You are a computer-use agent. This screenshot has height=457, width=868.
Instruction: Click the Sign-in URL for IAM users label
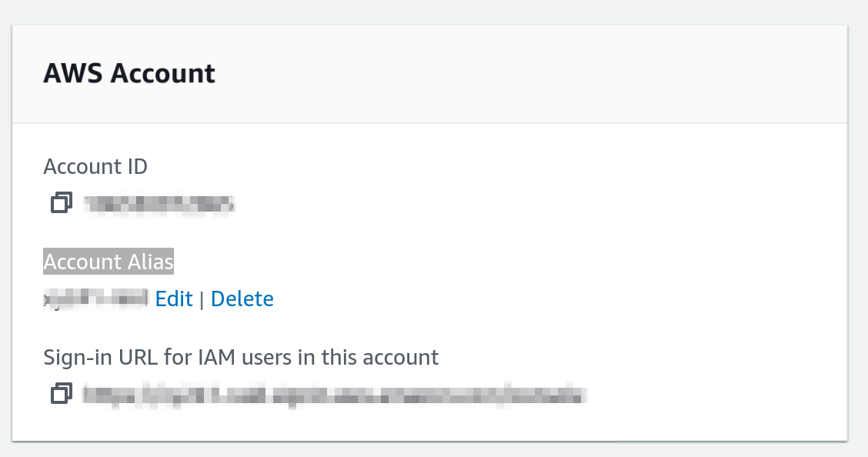click(241, 358)
